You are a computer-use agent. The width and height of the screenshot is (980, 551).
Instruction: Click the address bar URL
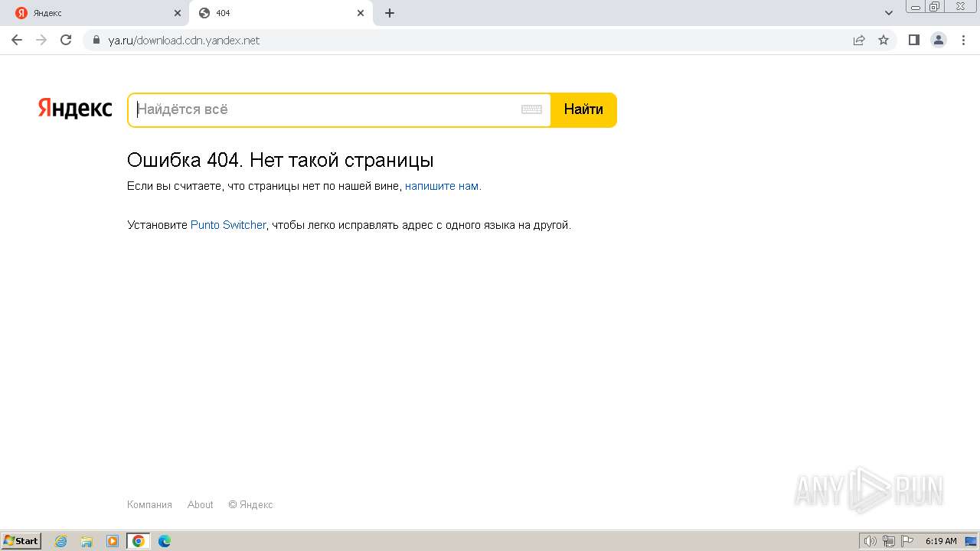(184, 41)
